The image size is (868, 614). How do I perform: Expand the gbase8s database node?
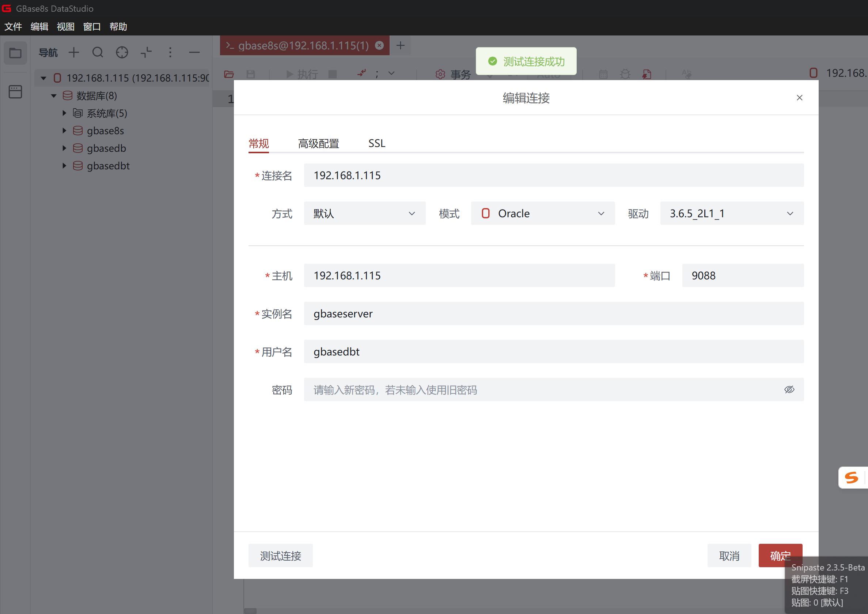coord(64,131)
